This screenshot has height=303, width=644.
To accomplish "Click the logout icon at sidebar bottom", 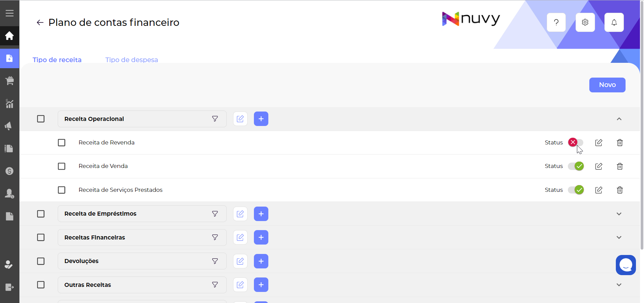I will pos(9,287).
